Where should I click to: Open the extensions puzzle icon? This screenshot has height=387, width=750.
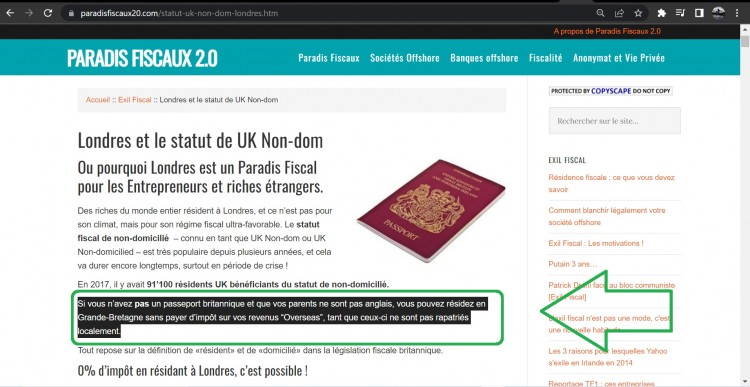662,13
